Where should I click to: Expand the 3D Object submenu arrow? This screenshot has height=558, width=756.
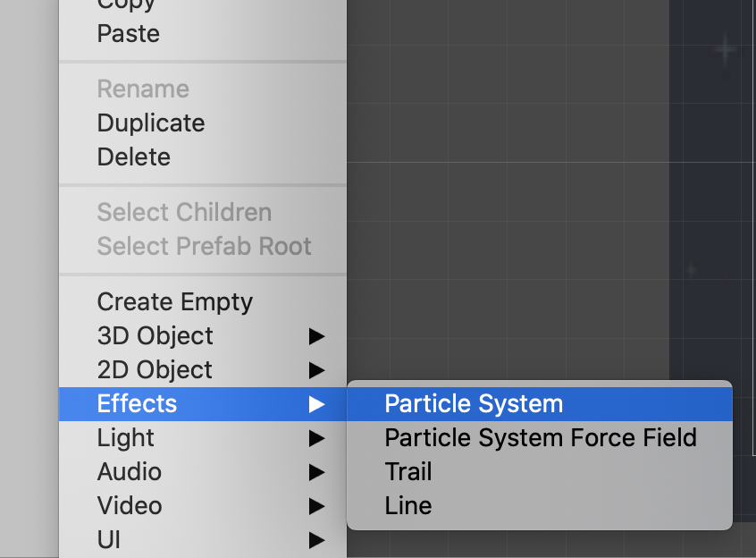(316, 336)
